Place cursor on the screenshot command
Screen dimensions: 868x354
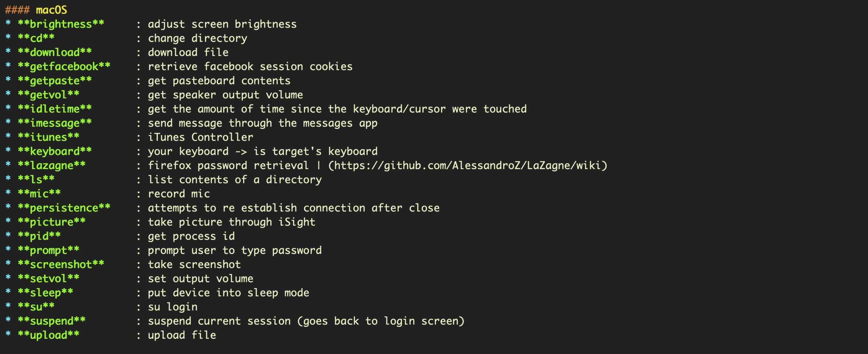tap(61, 264)
